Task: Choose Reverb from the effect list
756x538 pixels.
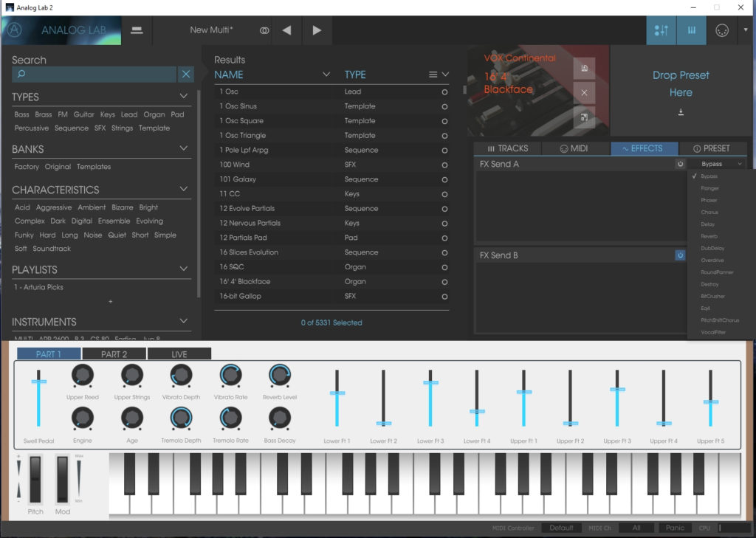Action: click(x=709, y=236)
